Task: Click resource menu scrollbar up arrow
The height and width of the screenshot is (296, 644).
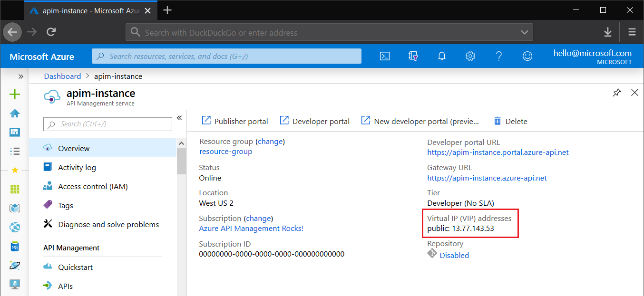Action: tap(181, 143)
